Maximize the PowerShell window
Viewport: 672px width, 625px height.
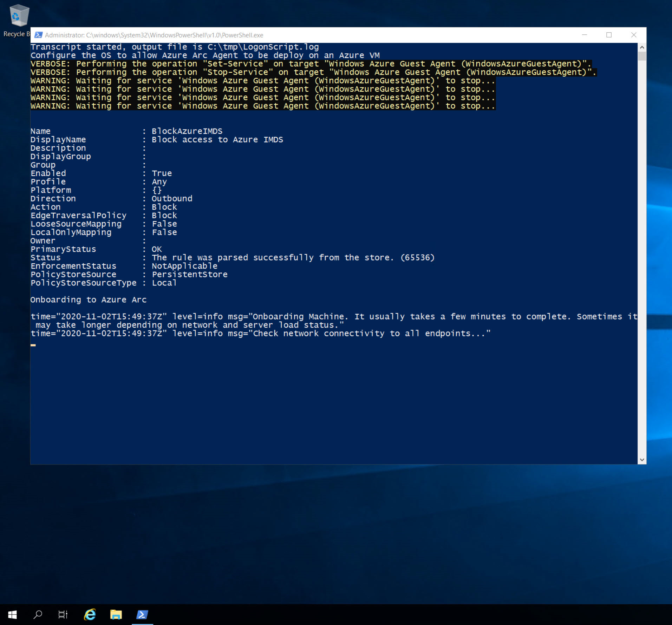tap(609, 35)
